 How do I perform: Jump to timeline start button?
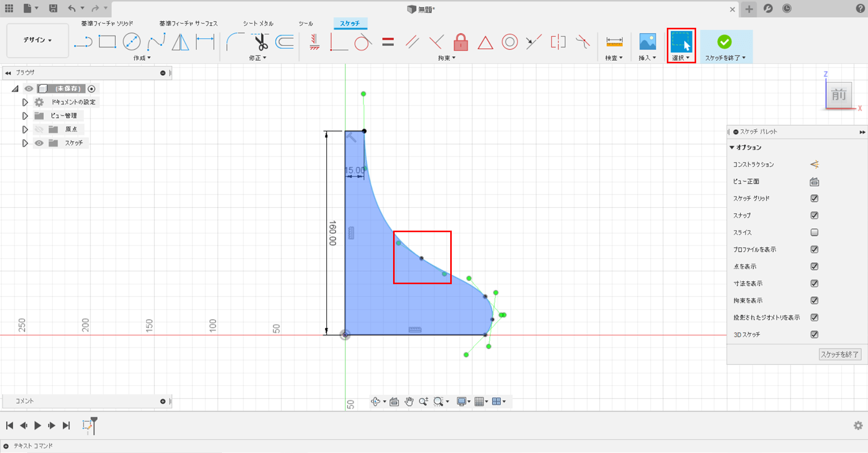coord(9,426)
